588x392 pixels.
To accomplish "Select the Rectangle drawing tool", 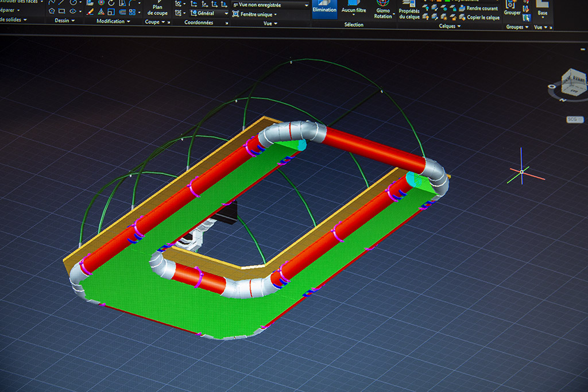I will pyautogui.click(x=62, y=11).
